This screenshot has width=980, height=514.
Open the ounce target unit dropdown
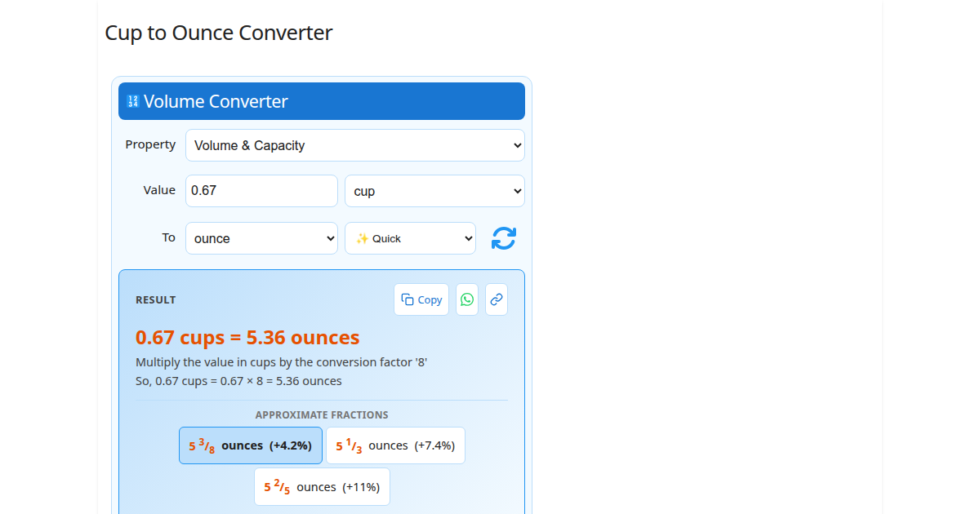(261, 238)
